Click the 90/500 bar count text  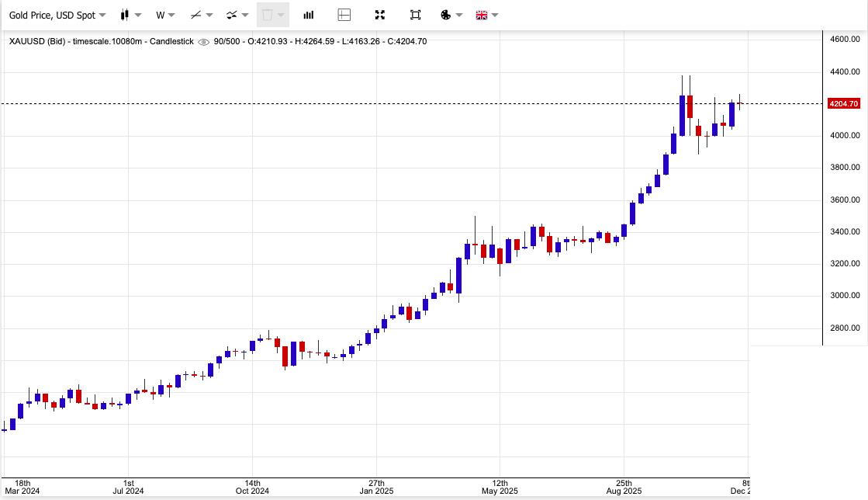tap(227, 42)
